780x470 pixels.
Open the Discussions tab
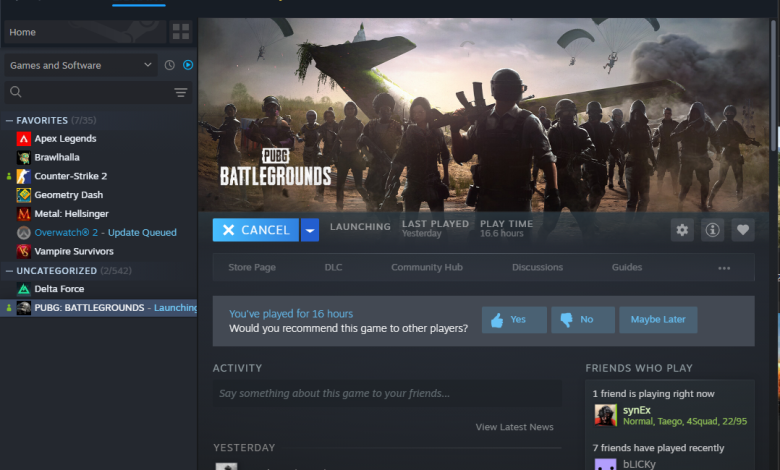click(537, 268)
